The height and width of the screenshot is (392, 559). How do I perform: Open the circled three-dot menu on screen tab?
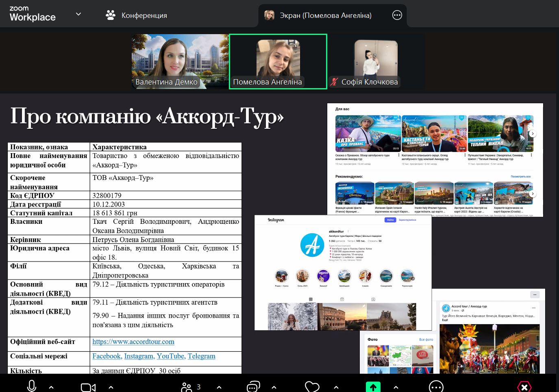tap(397, 15)
